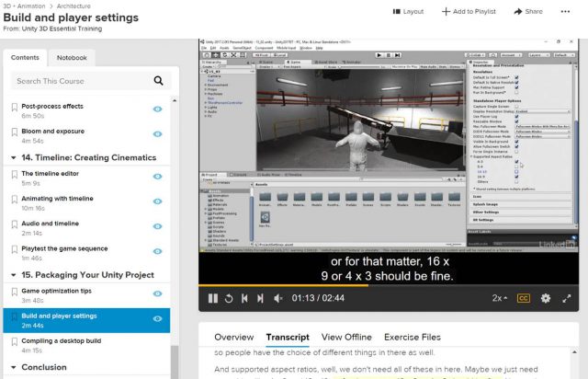Switch to the Notebook tab

[x=72, y=58]
